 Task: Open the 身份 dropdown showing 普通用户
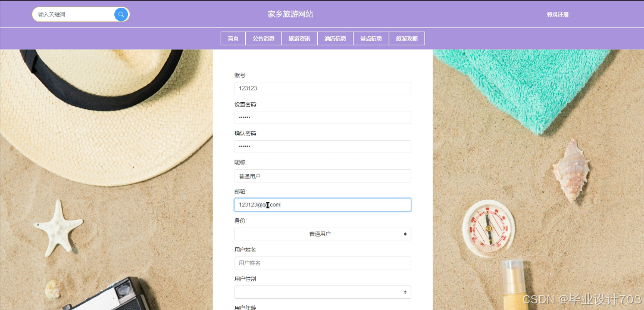pyautogui.click(x=323, y=234)
